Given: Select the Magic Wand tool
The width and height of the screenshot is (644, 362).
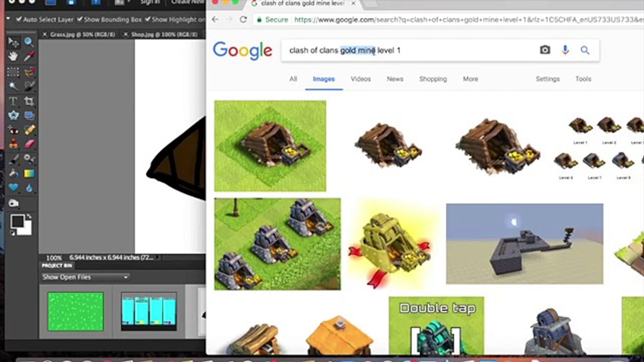Looking at the screenshot, I should (x=14, y=86).
